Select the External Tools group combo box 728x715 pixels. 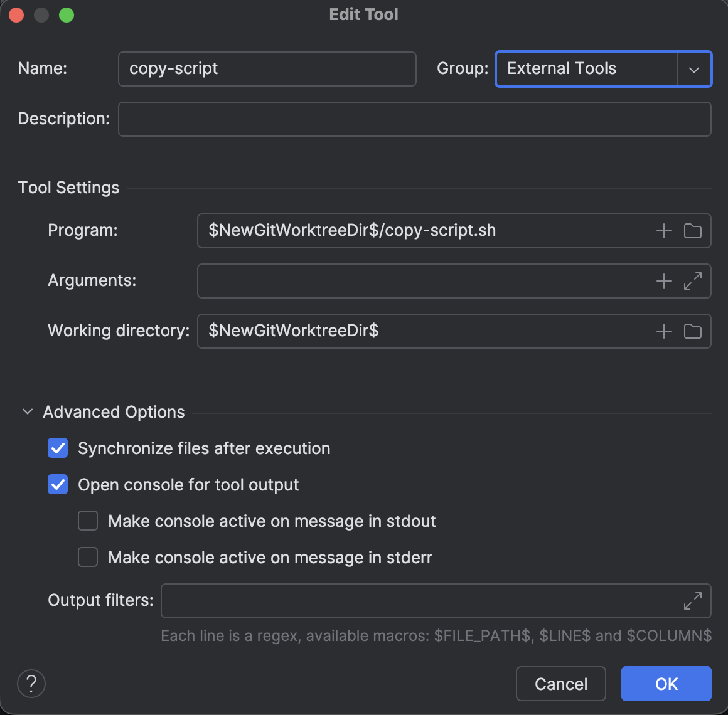tap(587, 69)
